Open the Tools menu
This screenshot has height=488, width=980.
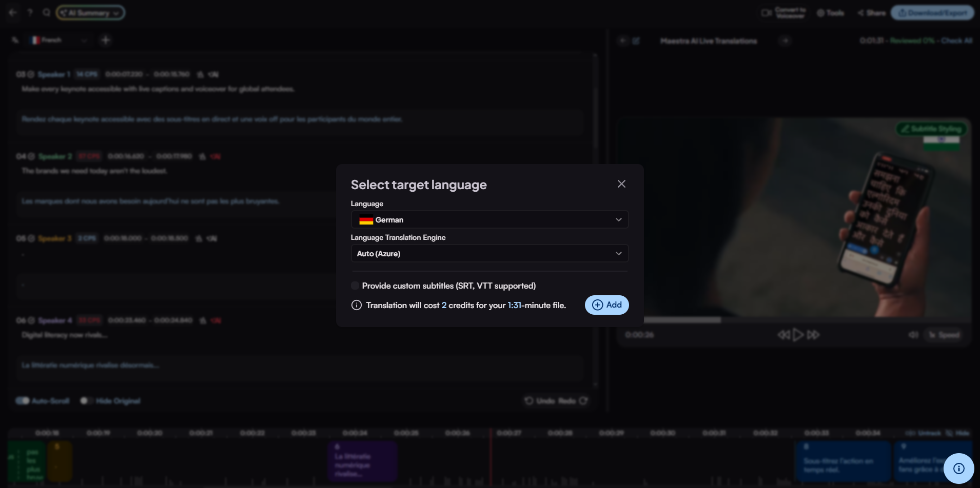pos(830,13)
